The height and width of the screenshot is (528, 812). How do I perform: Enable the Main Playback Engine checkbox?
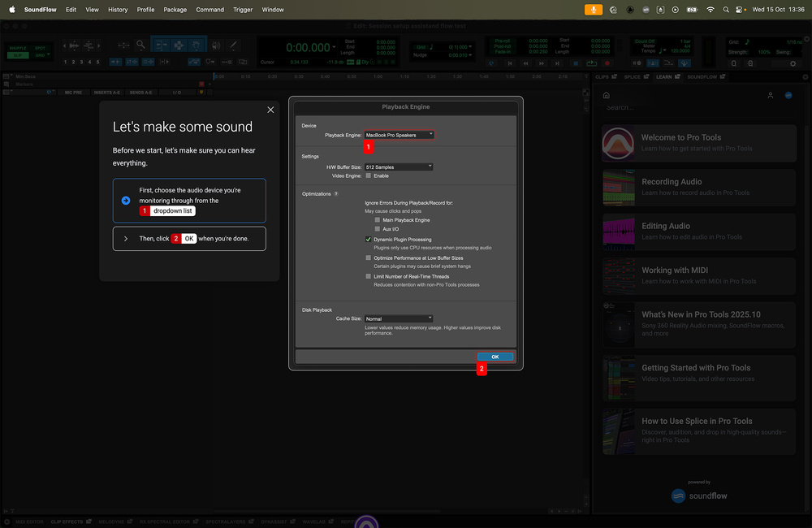pyautogui.click(x=378, y=220)
